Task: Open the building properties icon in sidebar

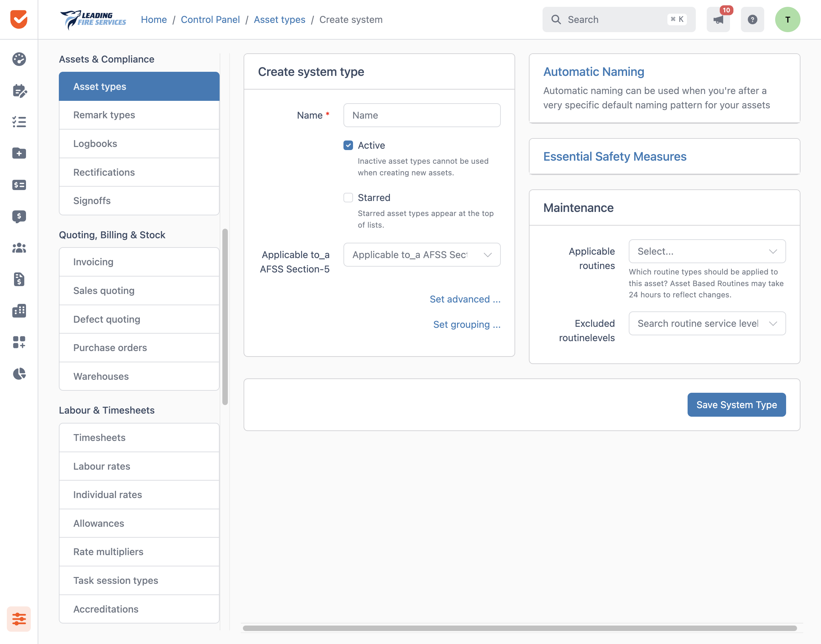Action: 19,311
